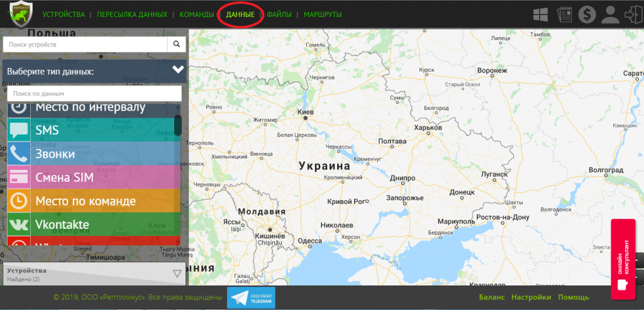644x310 pixels.
Task: Click Харьков on the map
Action: click(428, 128)
